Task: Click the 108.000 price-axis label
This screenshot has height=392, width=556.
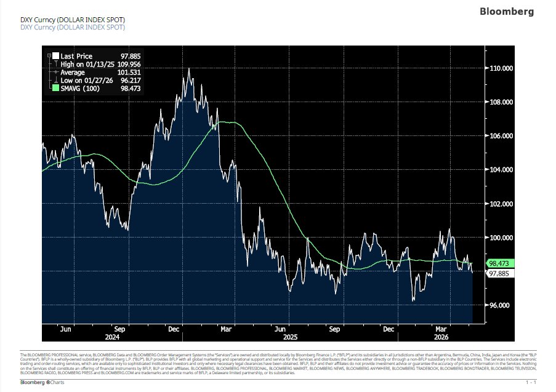Action: click(501, 102)
